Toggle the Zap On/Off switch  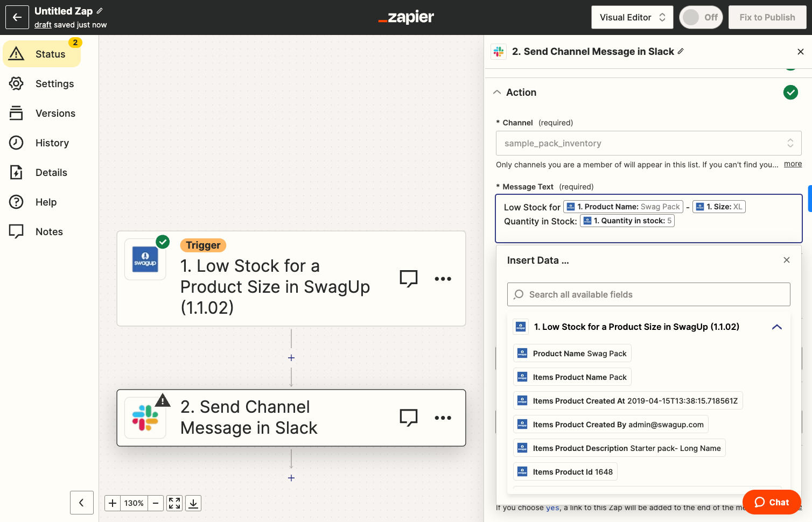pos(701,17)
